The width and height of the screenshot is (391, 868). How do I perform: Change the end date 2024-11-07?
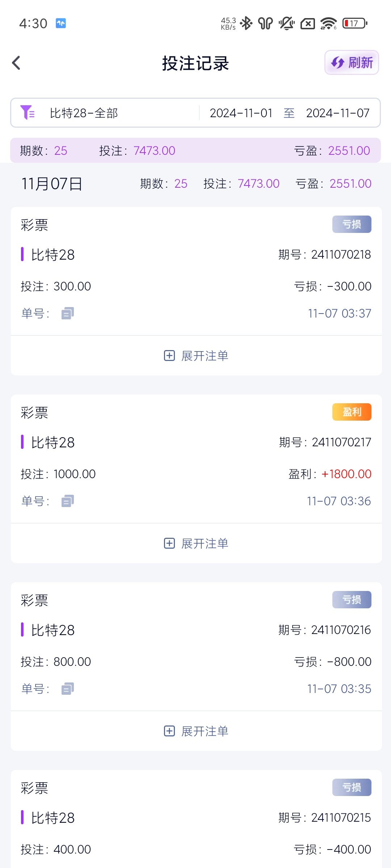337,113
